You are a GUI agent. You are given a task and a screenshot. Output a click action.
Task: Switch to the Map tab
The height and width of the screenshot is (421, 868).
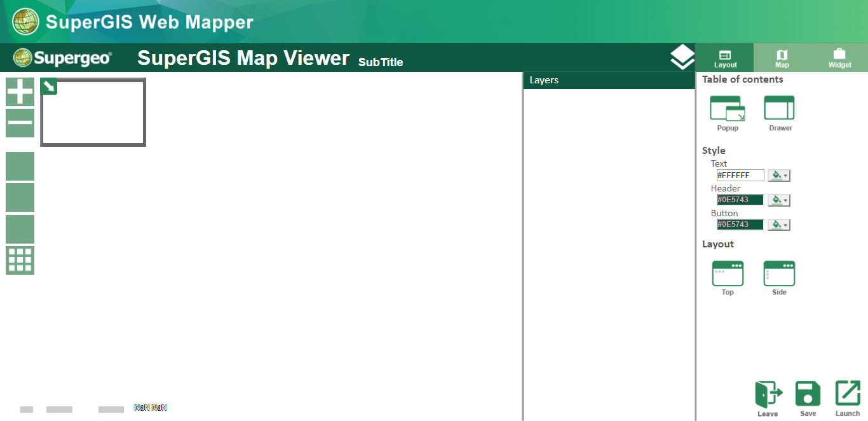782,58
